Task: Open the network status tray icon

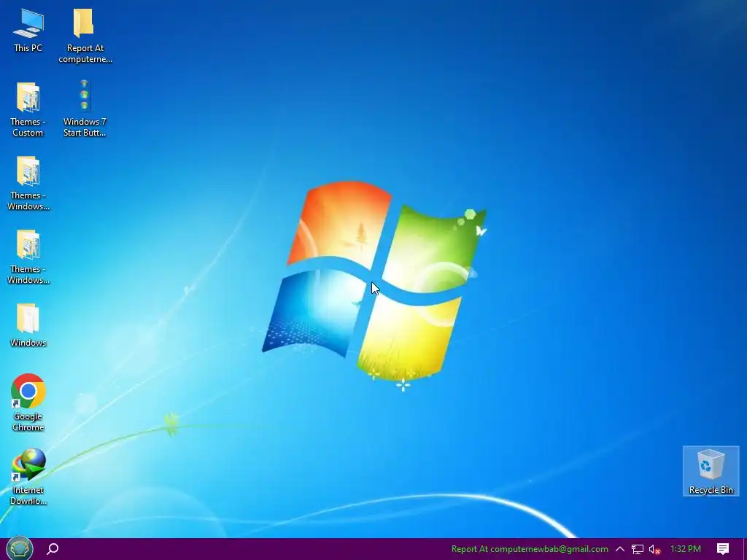Action: (x=637, y=550)
